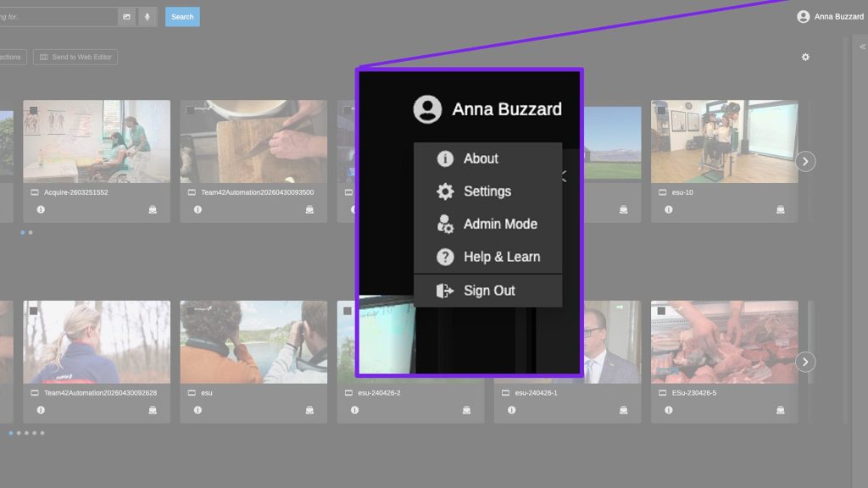Click the user avatar icon beside Anna Buzzard

pos(804,17)
